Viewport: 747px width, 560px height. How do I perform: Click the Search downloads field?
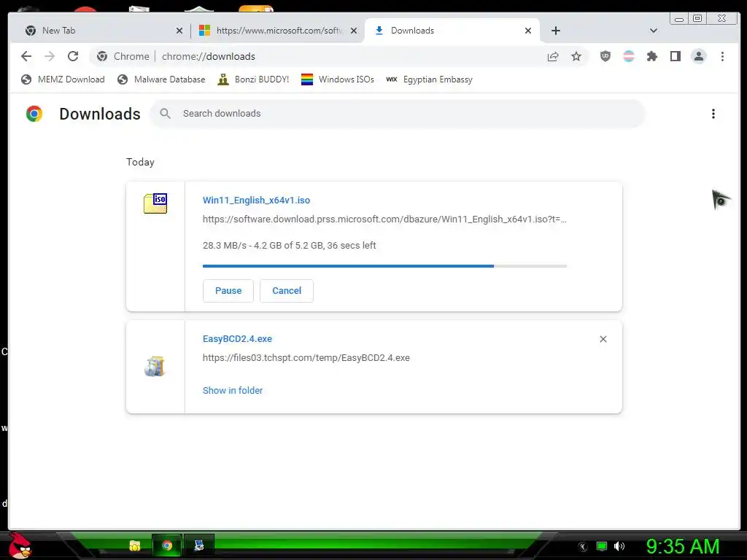(398, 113)
